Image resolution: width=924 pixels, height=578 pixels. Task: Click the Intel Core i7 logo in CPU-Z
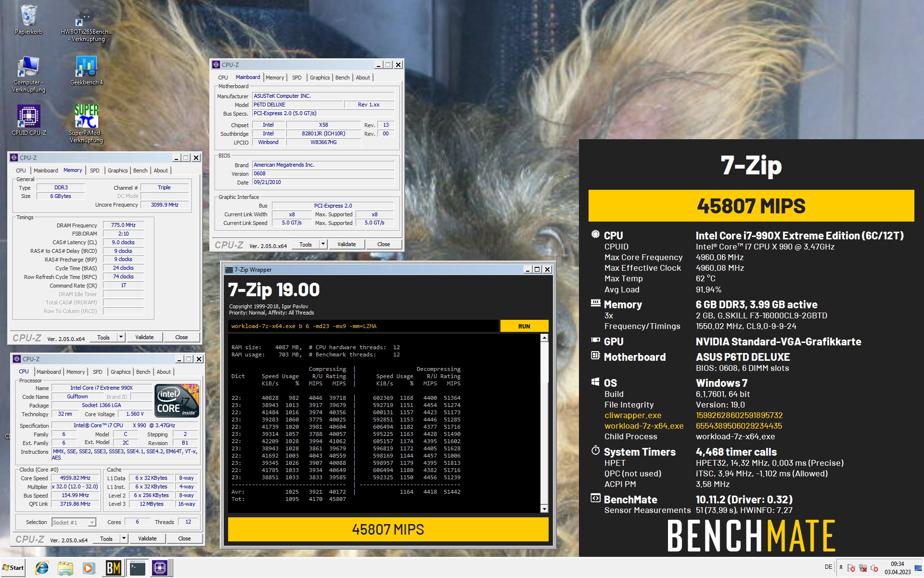177,400
